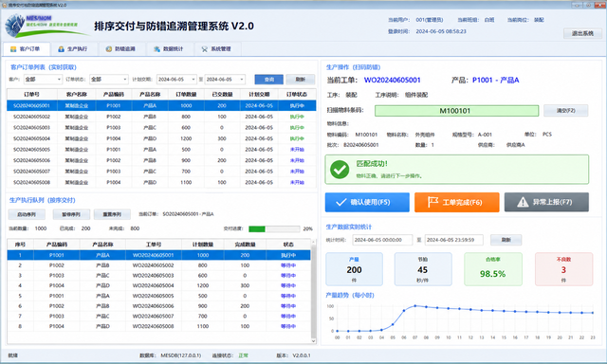Click the 系统管理 tools icon
Screen dimensions: 607x364
pos(205,49)
